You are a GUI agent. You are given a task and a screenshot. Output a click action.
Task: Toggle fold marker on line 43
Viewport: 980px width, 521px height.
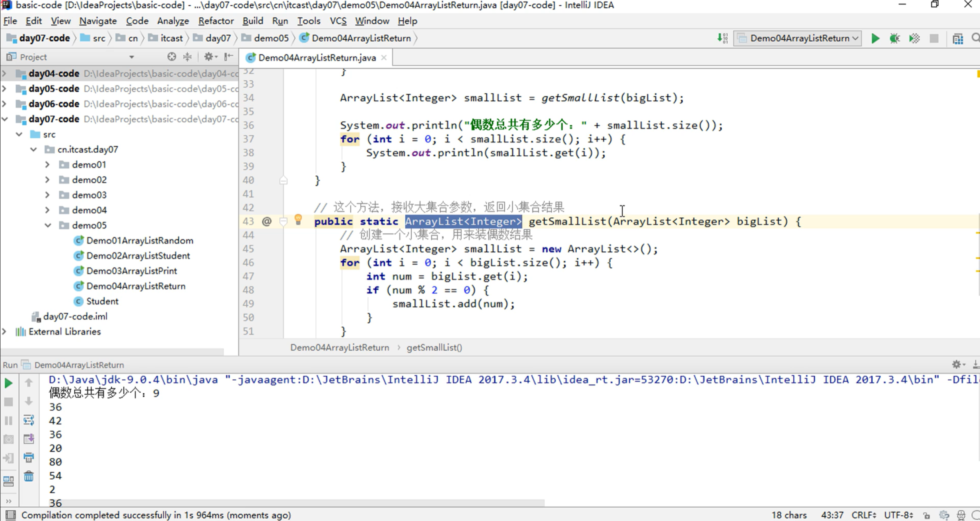click(x=283, y=221)
